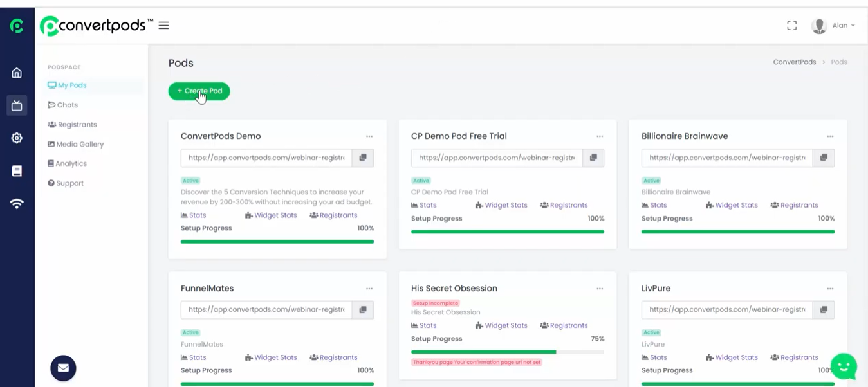Open Support in the sidebar

pyautogui.click(x=66, y=183)
